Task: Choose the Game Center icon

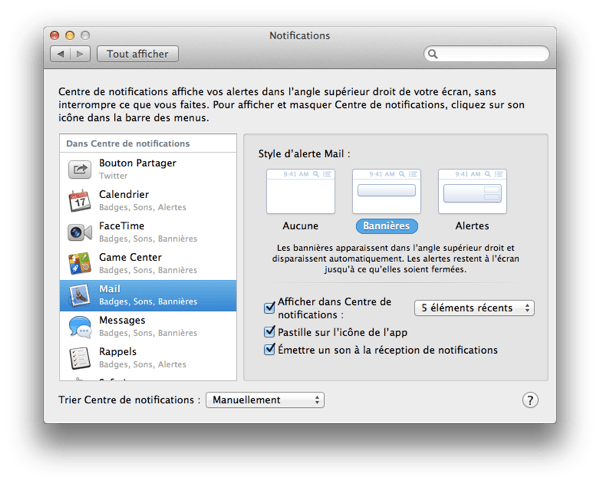Action: tap(80, 264)
